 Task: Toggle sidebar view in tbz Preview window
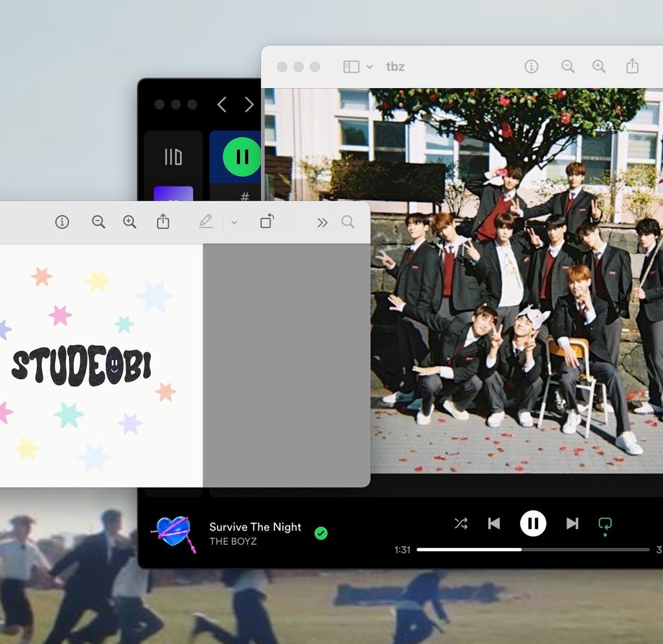point(352,67)
